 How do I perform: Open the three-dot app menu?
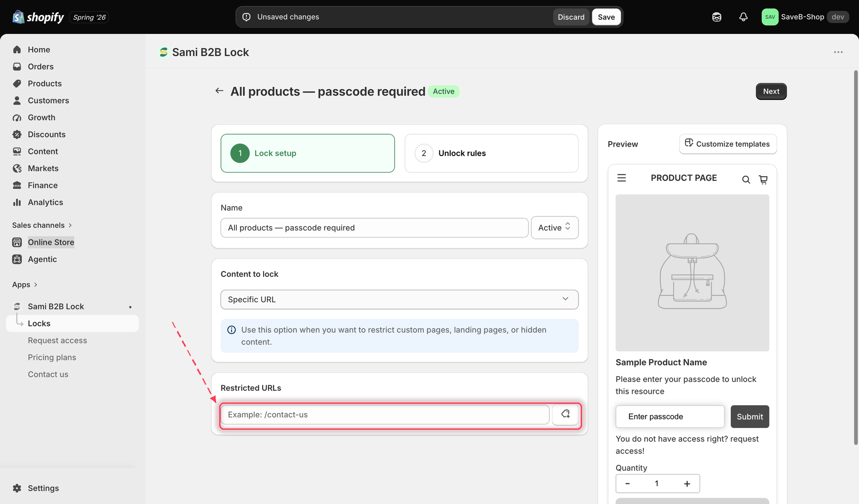click(x=838, y=52)
